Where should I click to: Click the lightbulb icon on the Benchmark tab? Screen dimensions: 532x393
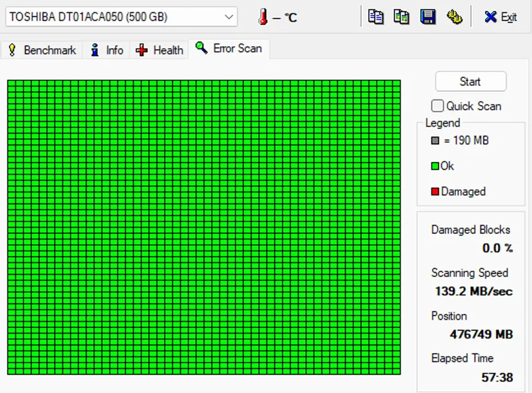(x=12, y=50)
